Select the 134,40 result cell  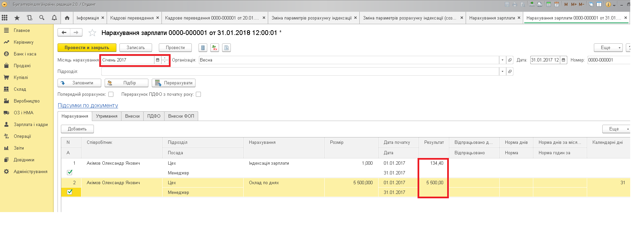tap(434, 163)
